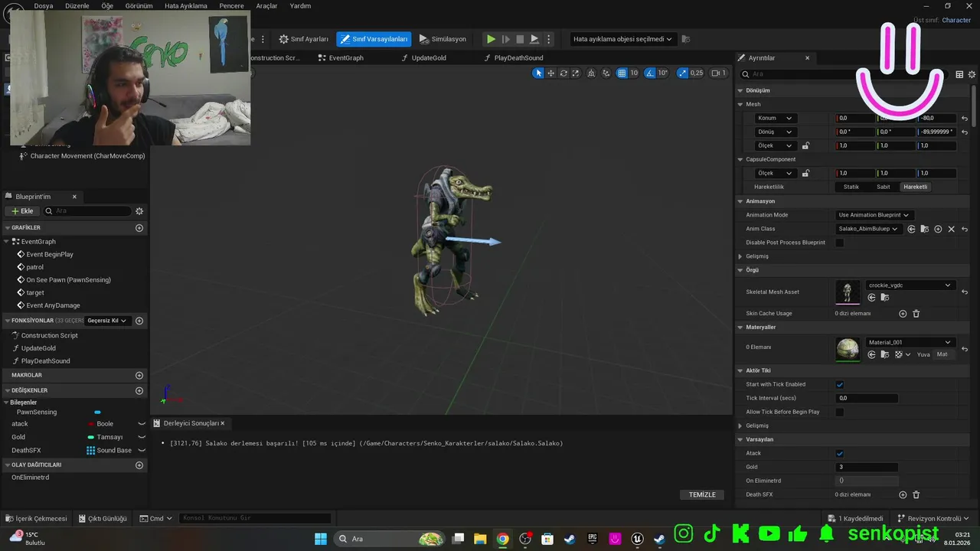The height and width of the screenshot is (551, 980).
Task: Open the Dosya menu
Action: [44, 5]
